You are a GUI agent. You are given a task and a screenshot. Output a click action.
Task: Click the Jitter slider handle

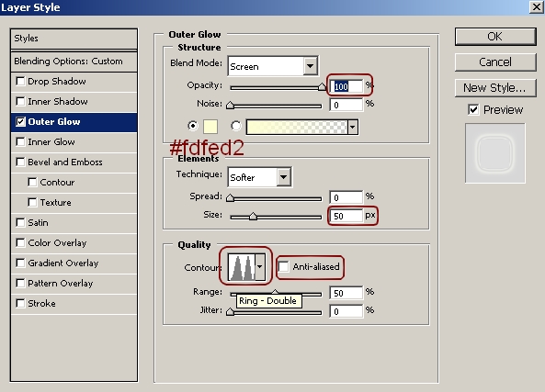[230, 311]
